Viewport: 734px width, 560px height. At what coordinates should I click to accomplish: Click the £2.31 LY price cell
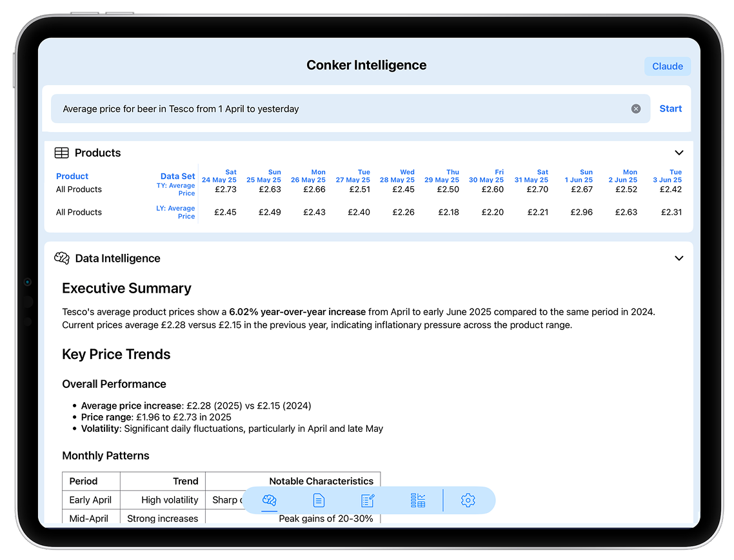671,212
